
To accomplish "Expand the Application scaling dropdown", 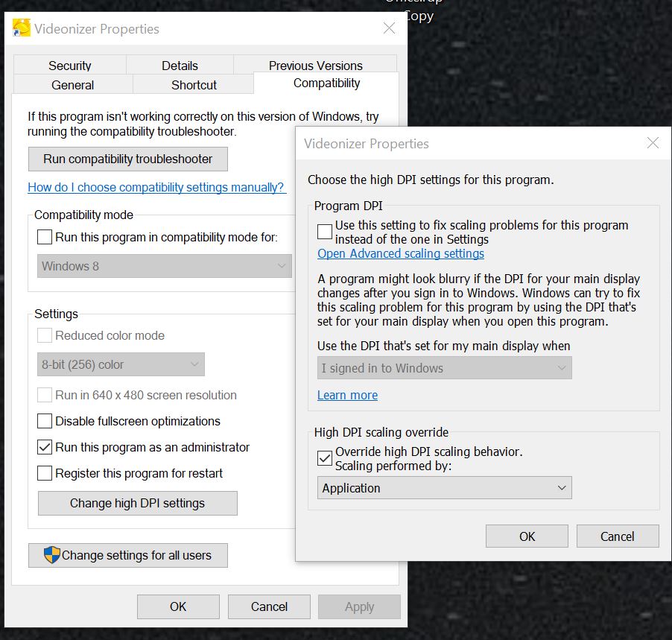I will [x=445, y=488].
